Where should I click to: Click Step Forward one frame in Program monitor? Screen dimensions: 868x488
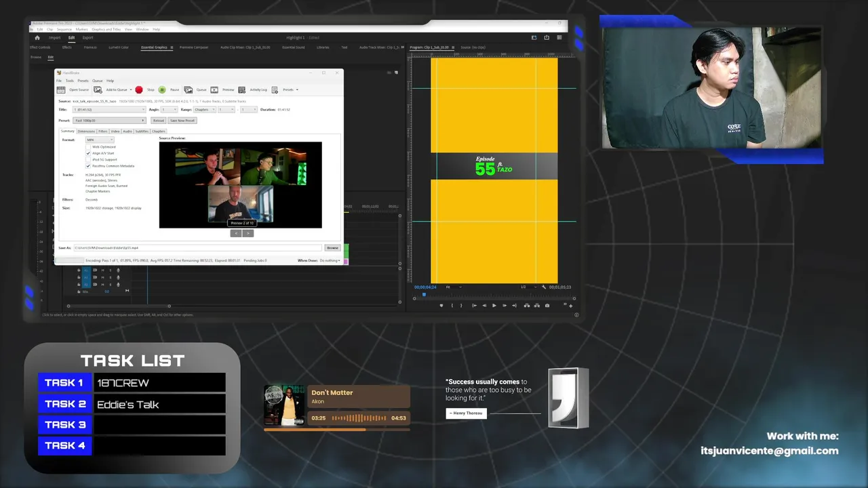(x=505, y=306)
